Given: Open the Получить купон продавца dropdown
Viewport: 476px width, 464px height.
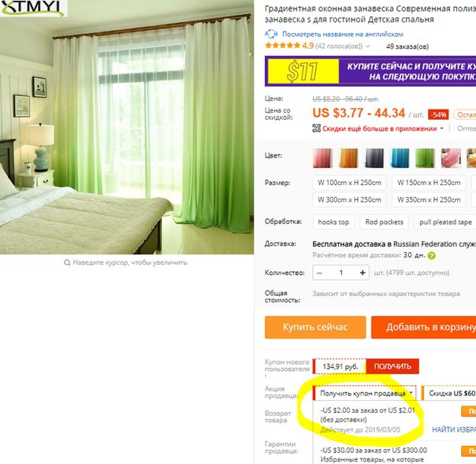Looking at the screenshot, I should click(365, 393).
